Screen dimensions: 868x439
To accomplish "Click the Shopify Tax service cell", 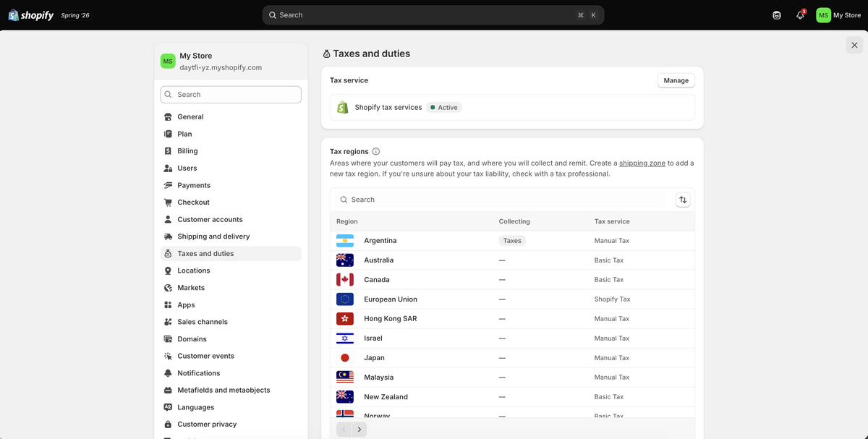I will 612,299.
